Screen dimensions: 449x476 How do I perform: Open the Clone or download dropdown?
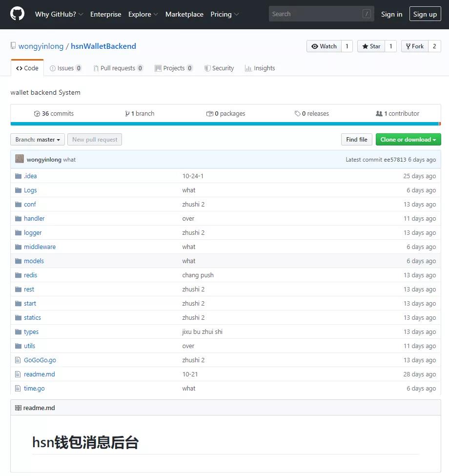[x=408, y=140]
